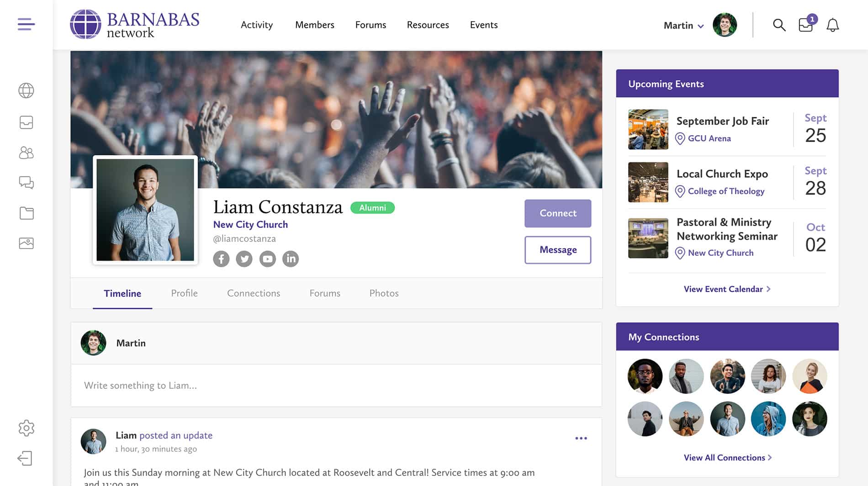Viewport: 868px width, 486px height.
Task: Click the Write something to Liam field
Action: point(336,386)
